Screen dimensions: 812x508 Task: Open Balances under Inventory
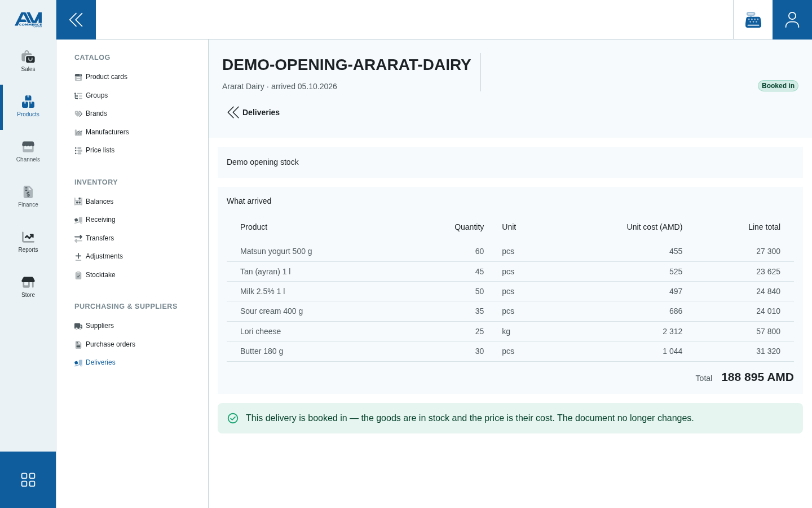coord(99,202)
